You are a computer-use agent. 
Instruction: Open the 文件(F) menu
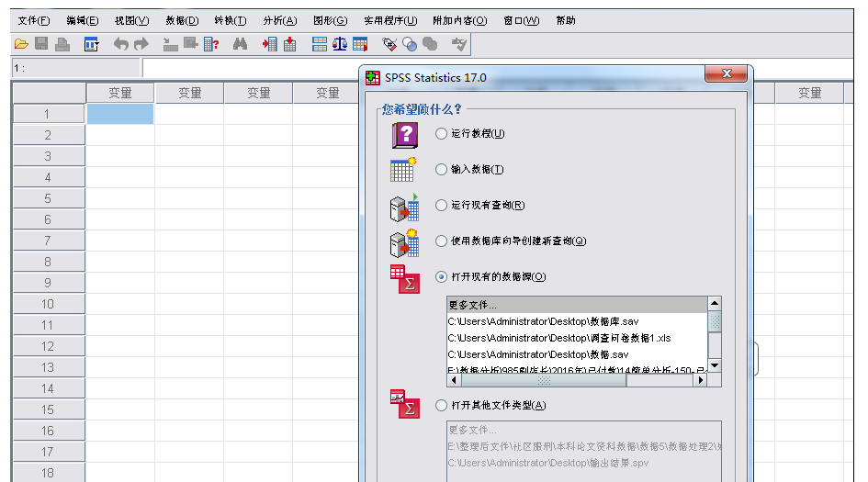click(34, 21)
